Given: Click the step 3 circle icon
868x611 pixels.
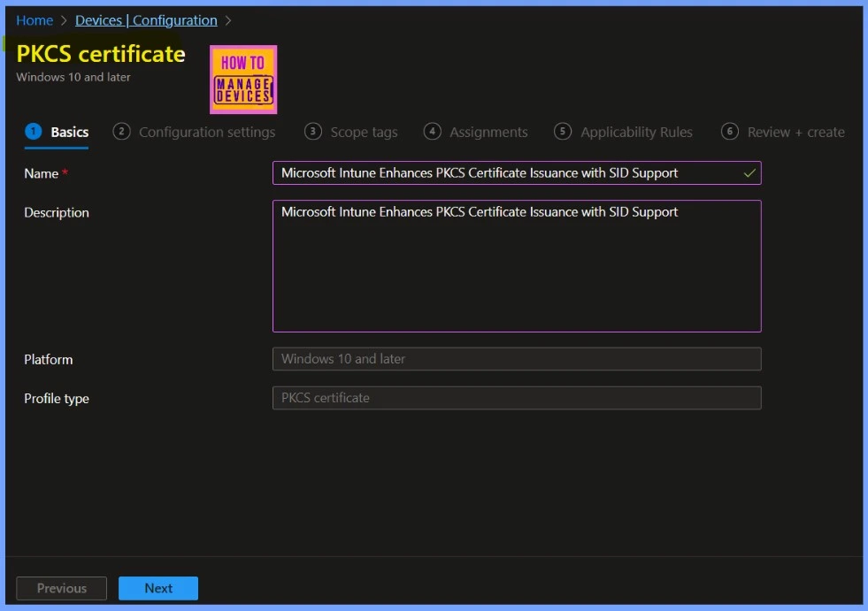Looking at the screenshot, I should coord(312,132).
